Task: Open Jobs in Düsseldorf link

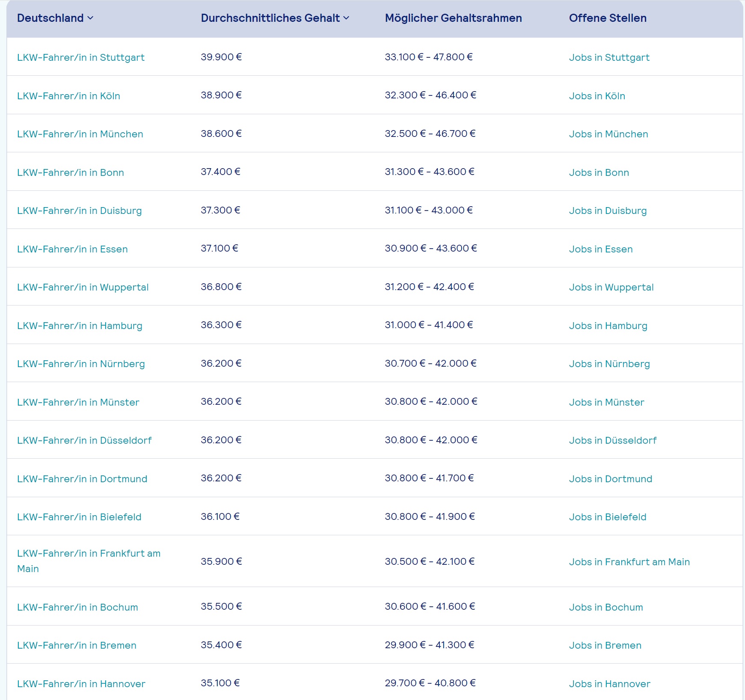Action: point(612,440)
